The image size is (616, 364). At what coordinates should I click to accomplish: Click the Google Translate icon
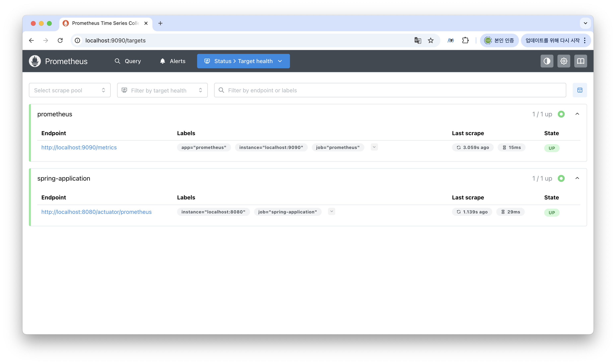(417, 40)
